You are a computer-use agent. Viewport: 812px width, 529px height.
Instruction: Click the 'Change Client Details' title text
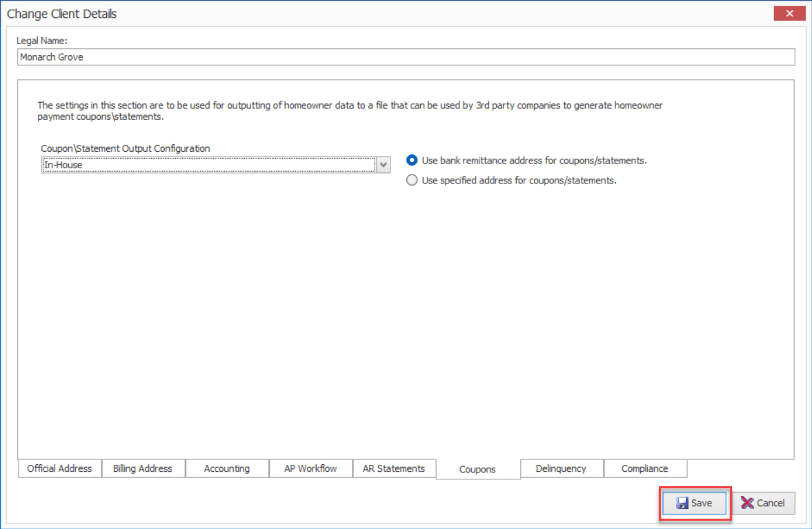(x=61, y=14)
